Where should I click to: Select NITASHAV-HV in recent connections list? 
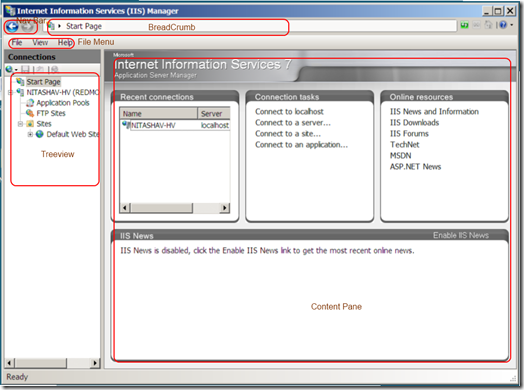click(153, 125)
